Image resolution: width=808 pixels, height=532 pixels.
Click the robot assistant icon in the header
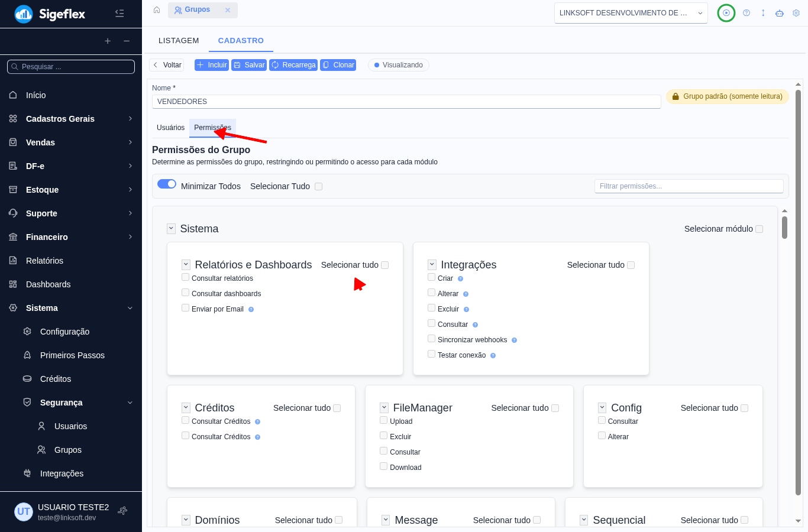pos(780,13)
